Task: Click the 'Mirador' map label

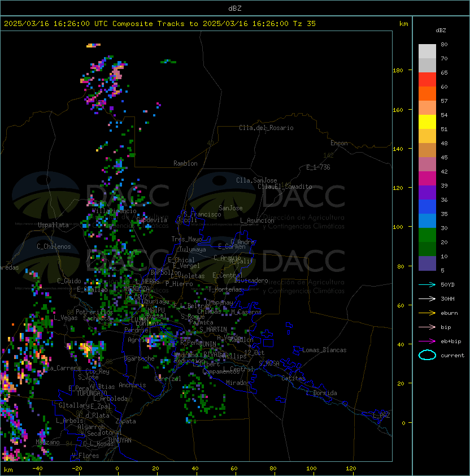Action: tap(238, 383)
